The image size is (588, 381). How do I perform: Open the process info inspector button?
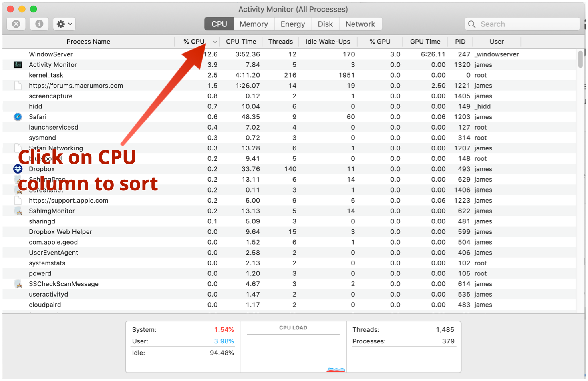click(39, 24)
